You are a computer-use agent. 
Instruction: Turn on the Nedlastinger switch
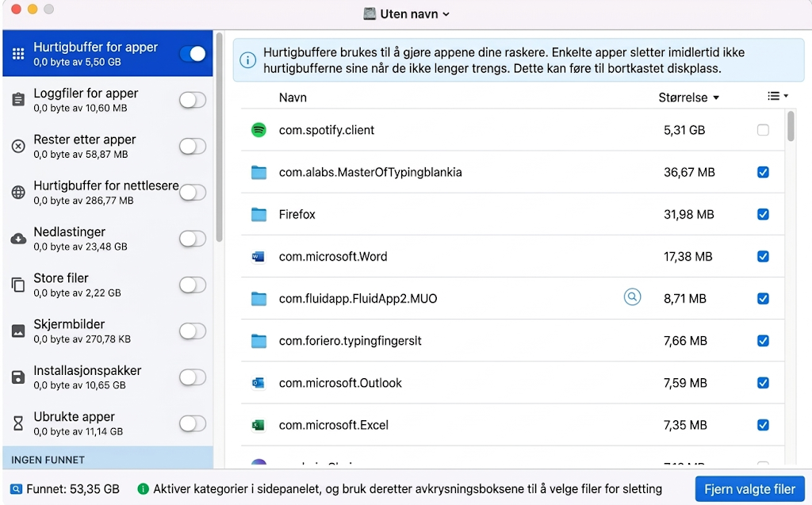(193, 239)
